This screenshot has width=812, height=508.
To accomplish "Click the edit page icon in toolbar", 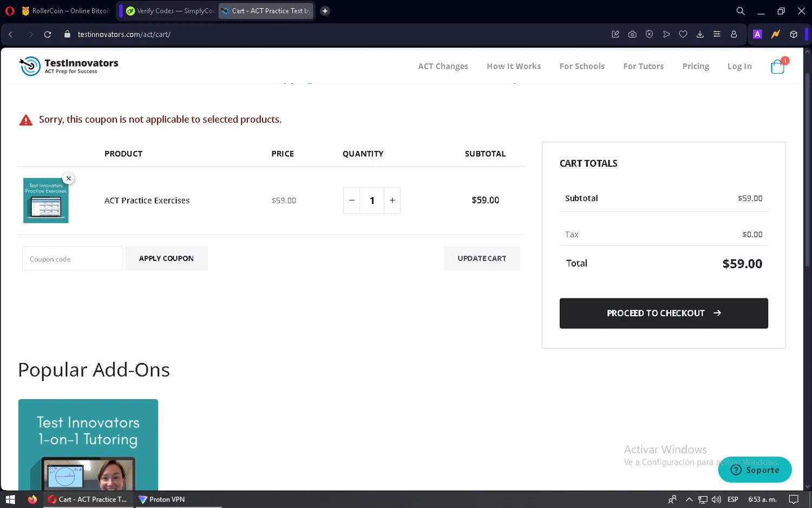I will 615,34.
